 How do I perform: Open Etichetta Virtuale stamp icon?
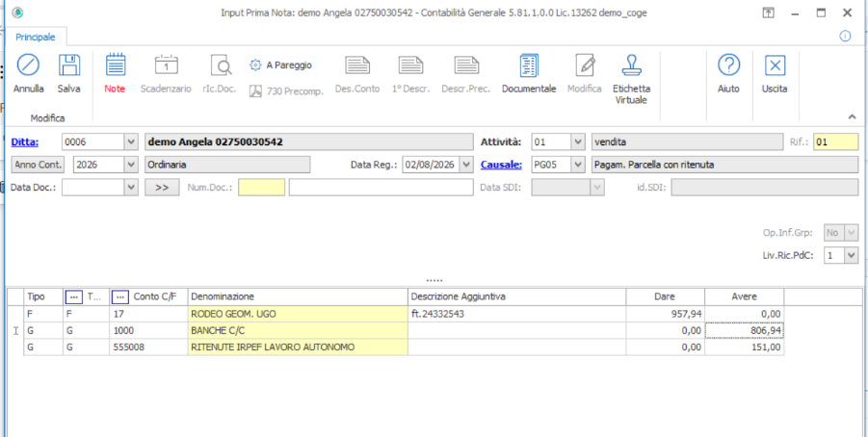tap(632, 65)
